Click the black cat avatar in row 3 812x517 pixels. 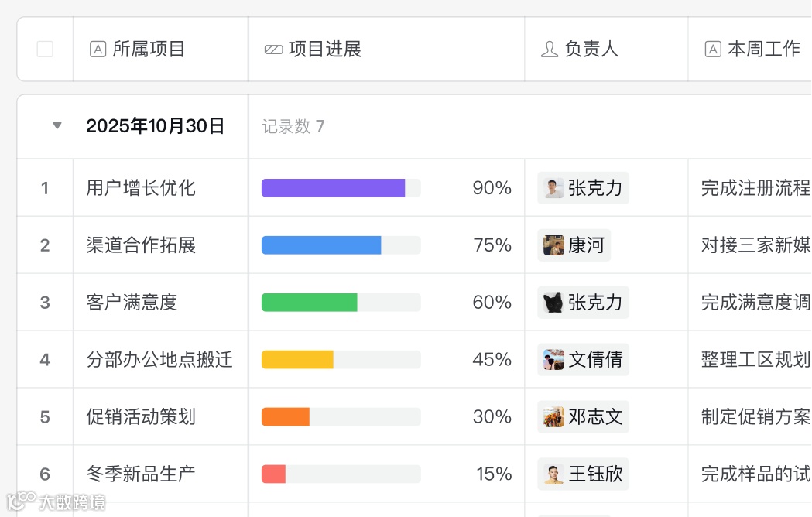[553, 303]
